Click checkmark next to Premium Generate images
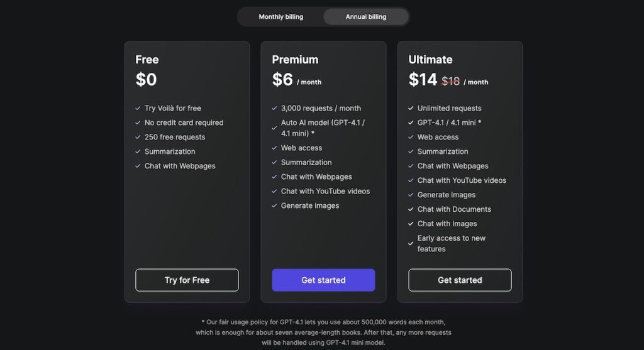644x350 pixels. (274, 205)
